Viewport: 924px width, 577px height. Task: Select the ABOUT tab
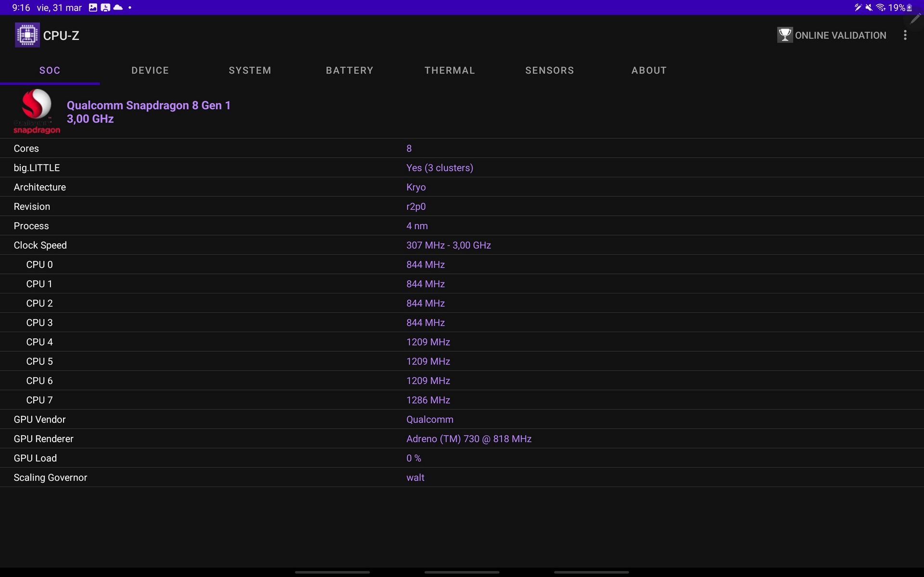649,70
